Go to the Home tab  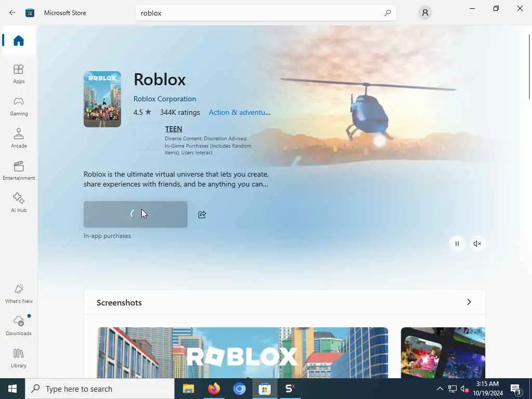[x=19, y=41]
